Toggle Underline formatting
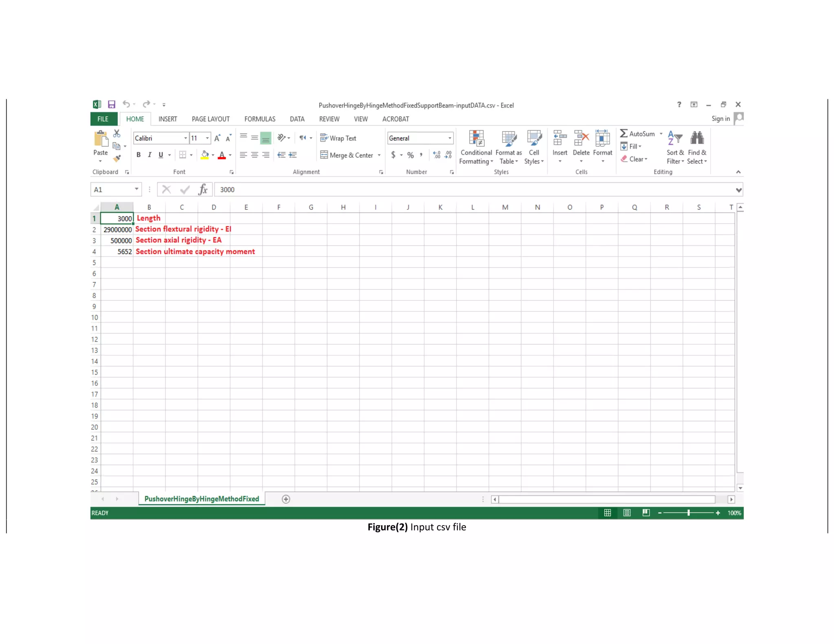 [x=160, y=155]
